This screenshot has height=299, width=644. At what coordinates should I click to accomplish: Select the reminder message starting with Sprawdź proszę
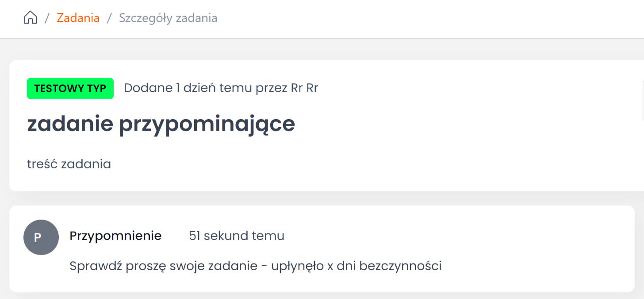tap(256, 266)
